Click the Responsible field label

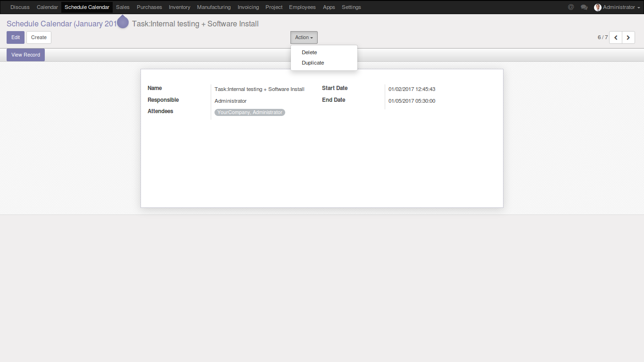(163, 100)
